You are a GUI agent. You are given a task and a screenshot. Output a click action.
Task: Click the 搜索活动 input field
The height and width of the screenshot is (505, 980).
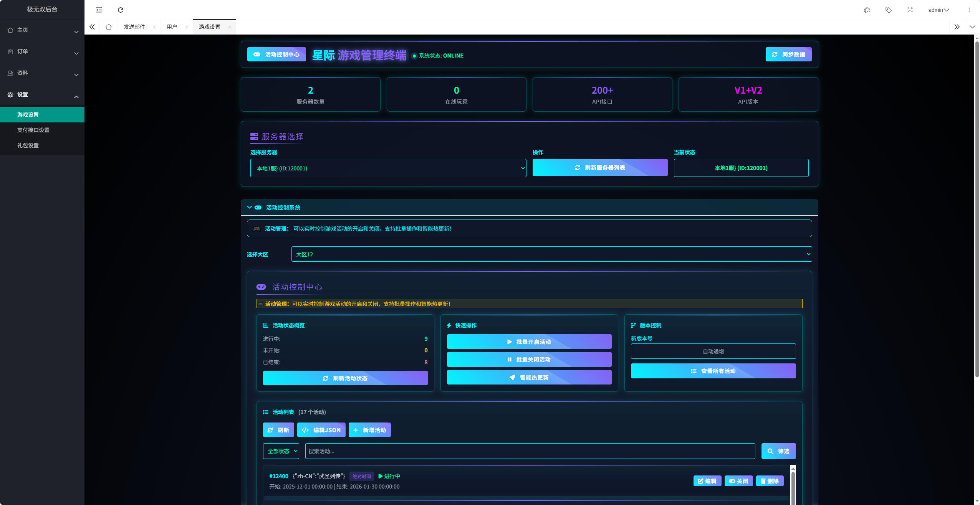[x=530, y=451]
